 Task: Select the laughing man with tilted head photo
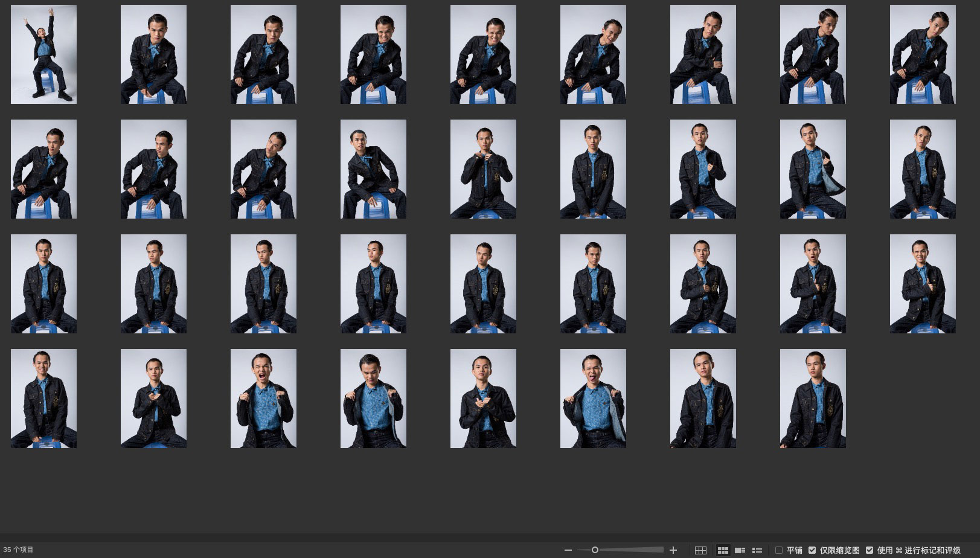(x=593, y=54)
